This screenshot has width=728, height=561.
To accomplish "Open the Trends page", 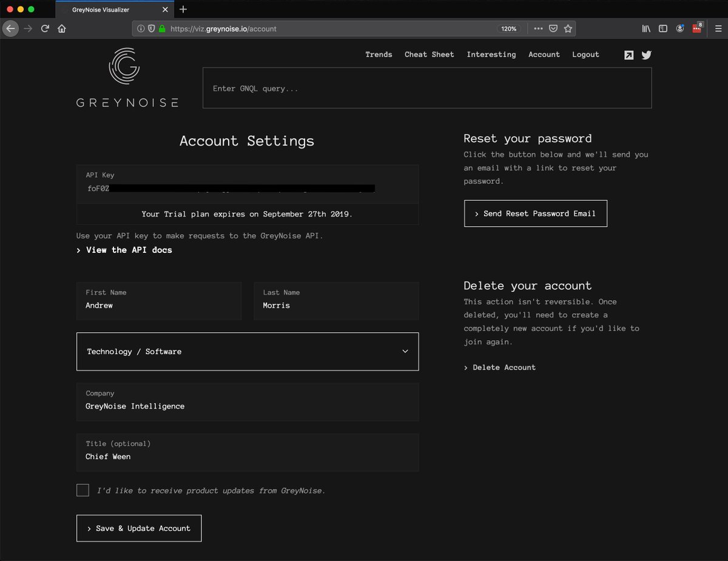I will (379, 55).
